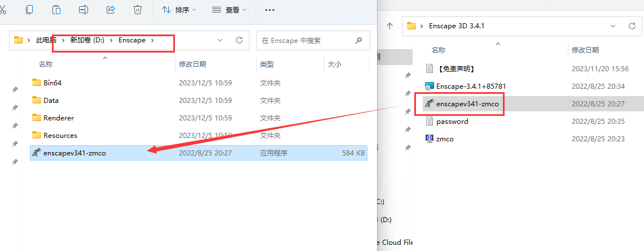
Task: Click the search magnifier icon
Action: pos(358,40)
